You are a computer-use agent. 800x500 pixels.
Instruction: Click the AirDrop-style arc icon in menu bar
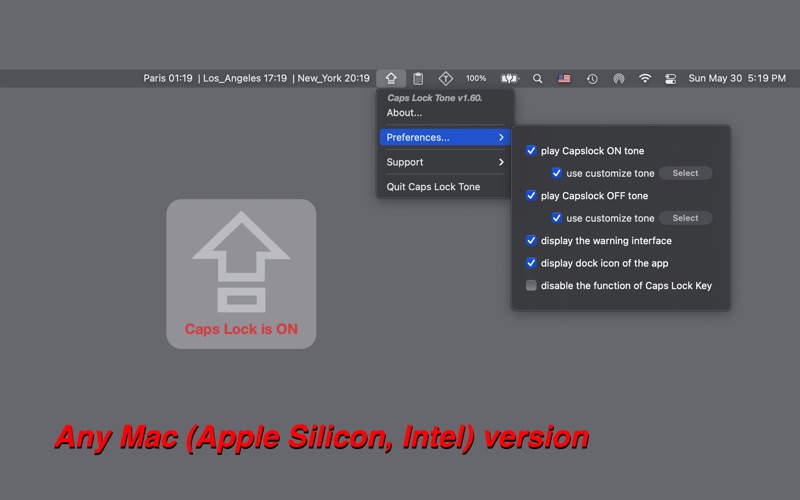pos(618,79)
